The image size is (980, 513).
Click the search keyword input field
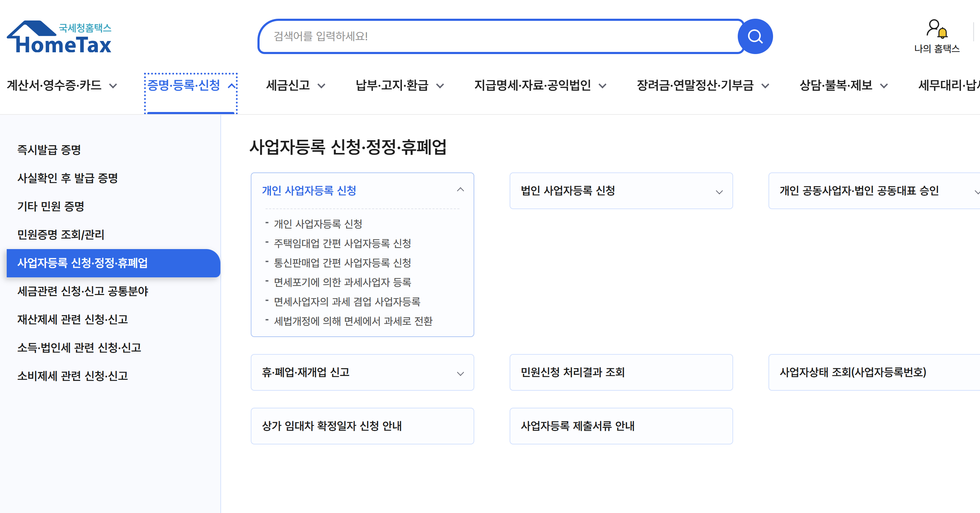coord(494,36)
